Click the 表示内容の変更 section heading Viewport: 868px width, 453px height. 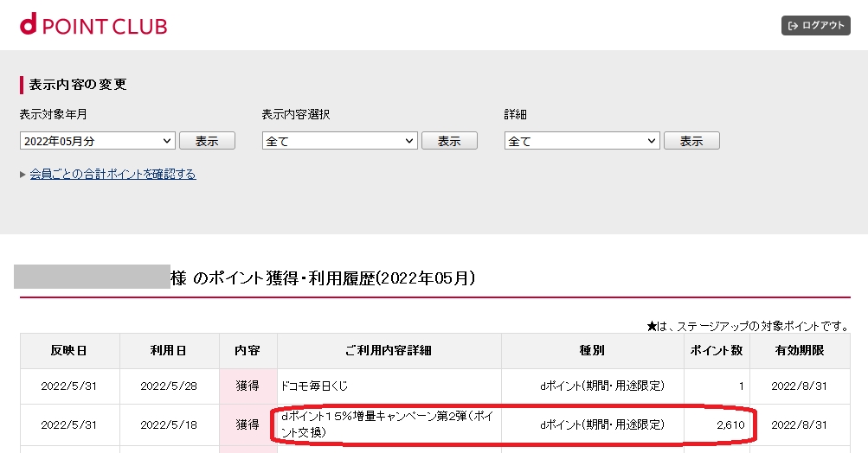(x=78, y=85)
